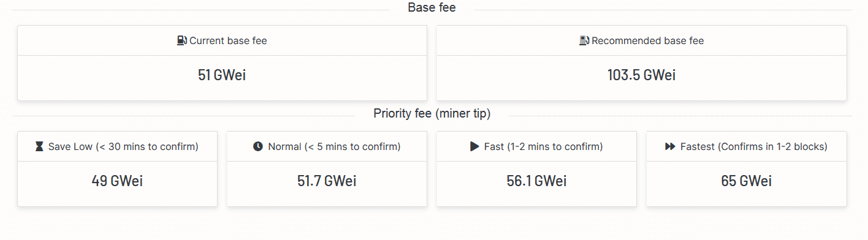
Task: Click the gas pump icon beside Recommended base fee
Action: [584, 41]
